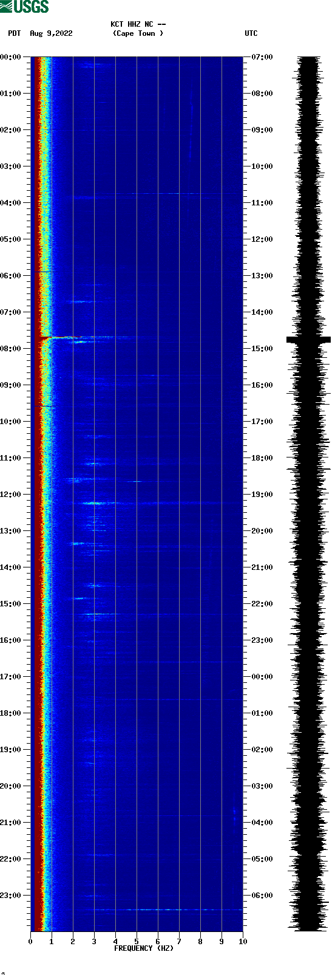Click the 01:00 UTC time label

(262, 713)
